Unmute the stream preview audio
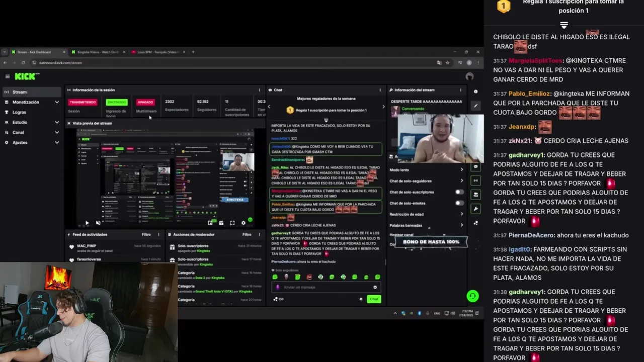Viewport: 644px width, 362px height. (x=98, y=223)
